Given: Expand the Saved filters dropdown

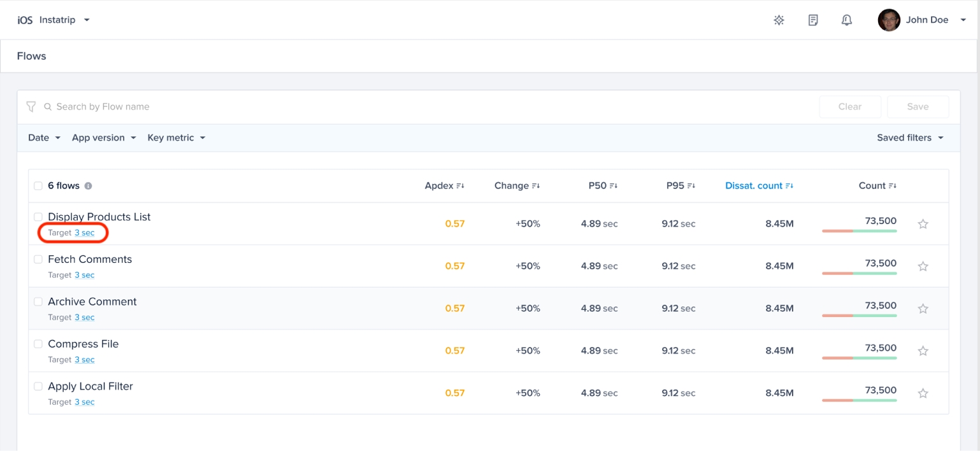Looking at the screenshot, I should click(909, 138).
